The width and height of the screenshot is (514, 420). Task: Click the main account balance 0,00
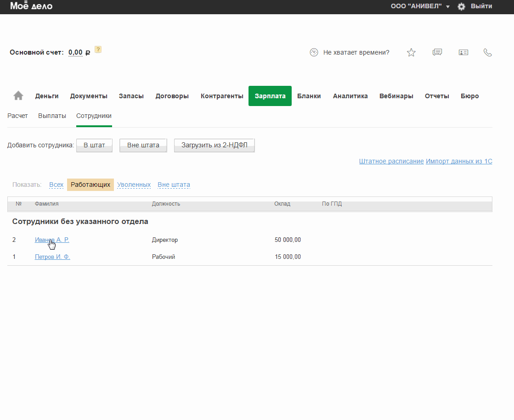coord(75,52)
